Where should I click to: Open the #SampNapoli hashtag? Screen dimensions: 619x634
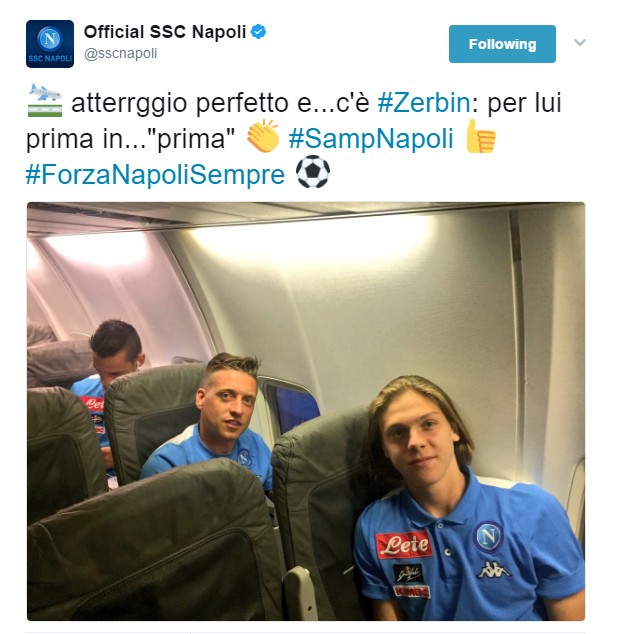coord(371,138)
